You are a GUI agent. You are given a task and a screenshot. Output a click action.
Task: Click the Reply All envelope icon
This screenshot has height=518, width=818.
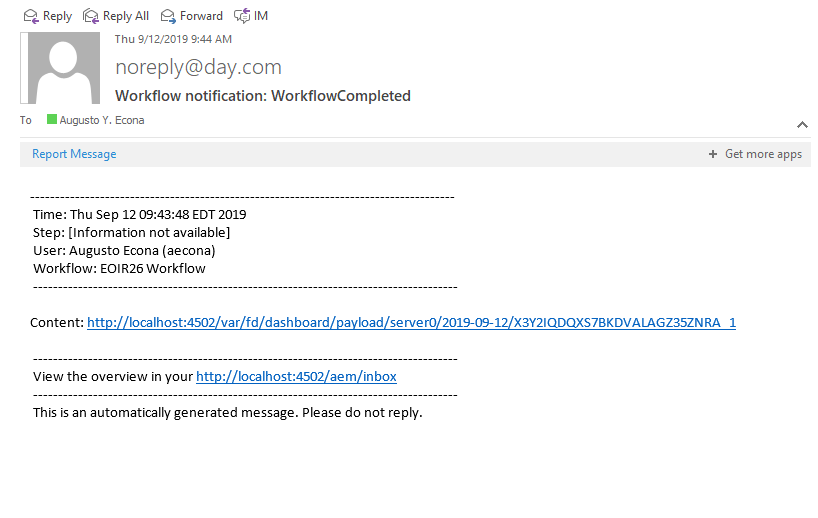[x=91, y=17]
